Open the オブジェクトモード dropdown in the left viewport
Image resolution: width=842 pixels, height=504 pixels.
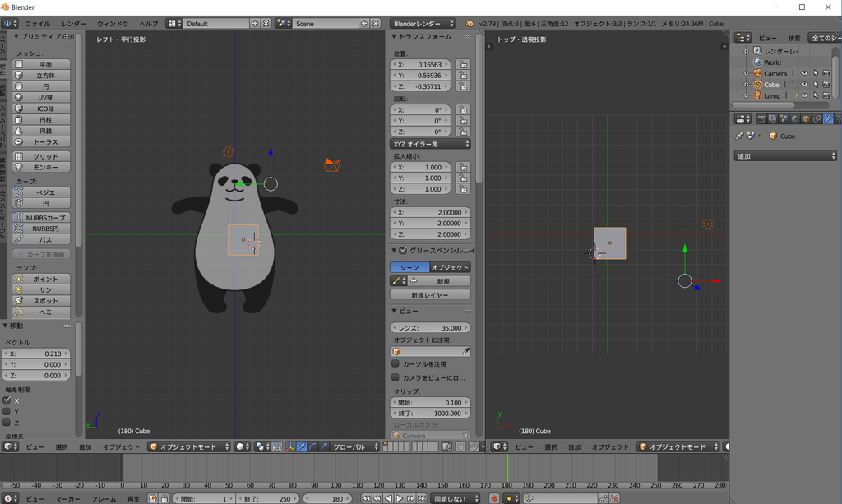pyautogui.click(x=189, y=446)
